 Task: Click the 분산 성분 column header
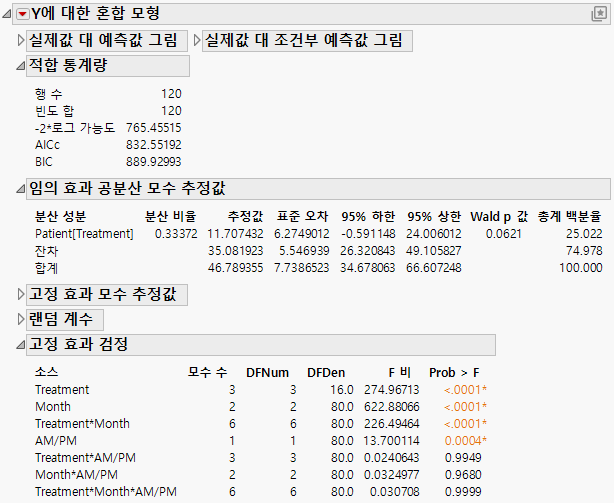coord(60,216)
